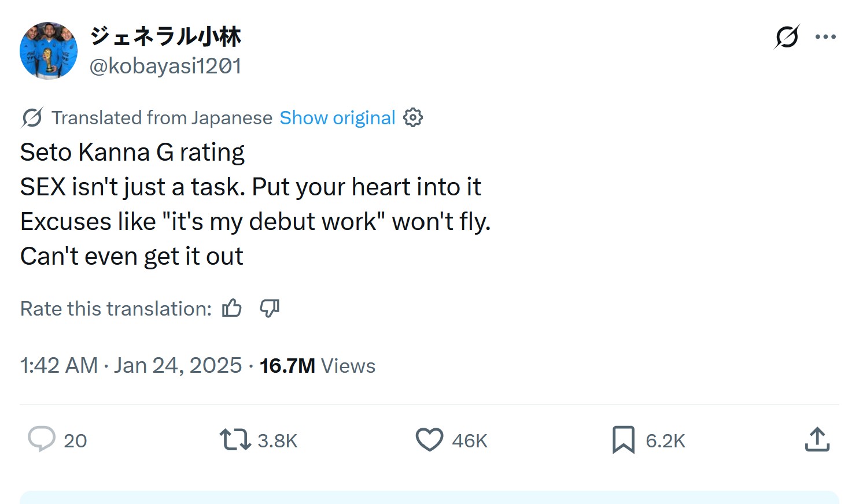Bookmark this tweet
Screen dimensions: 848x504
623,440
